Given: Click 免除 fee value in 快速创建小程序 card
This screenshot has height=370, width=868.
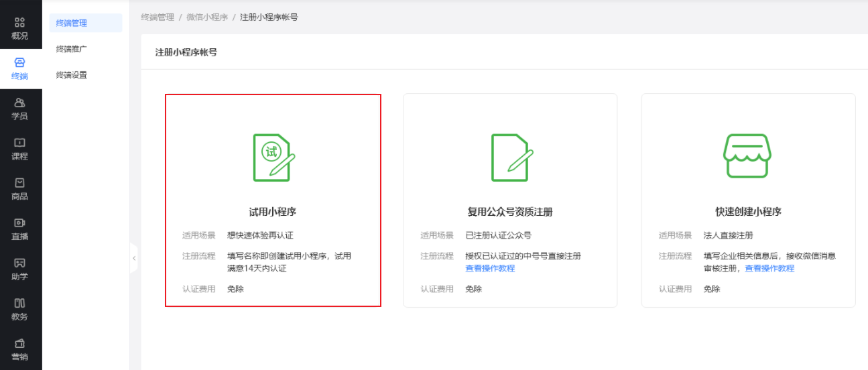Looking at the screenshot, I should [711, 289].
